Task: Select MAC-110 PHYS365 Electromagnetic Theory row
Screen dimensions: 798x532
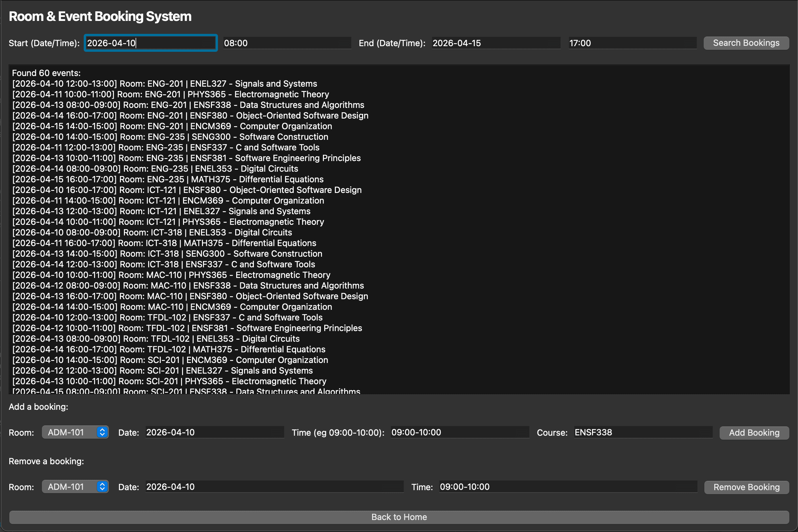Action: [171, 275]
